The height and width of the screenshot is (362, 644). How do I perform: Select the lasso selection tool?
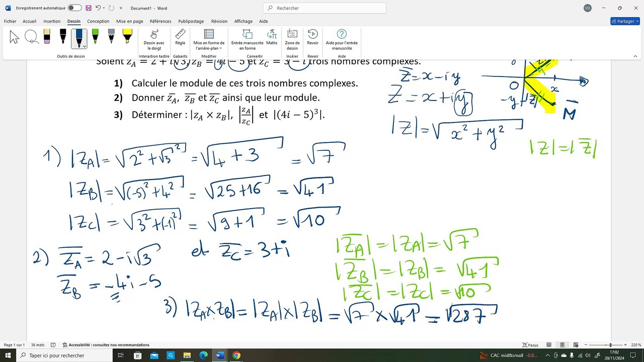(x=31, y=37)
